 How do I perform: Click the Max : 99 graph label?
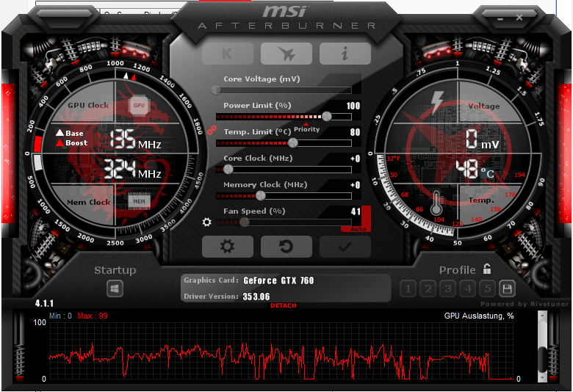click(93, 316)
